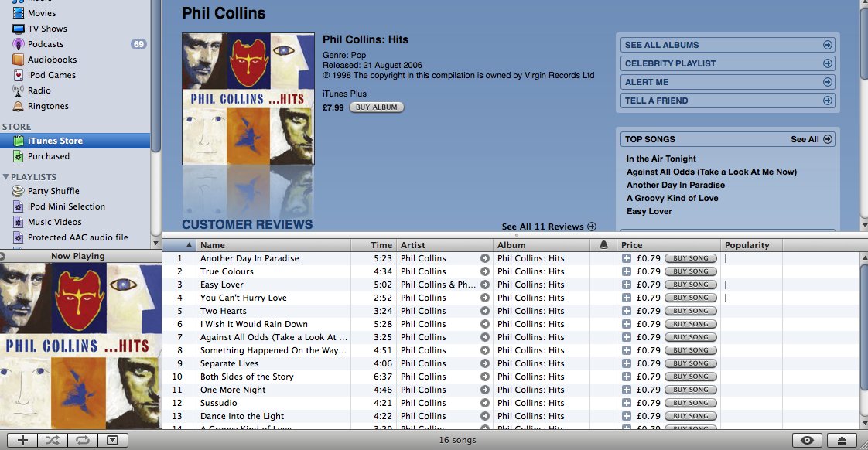Open iPod Games section

(52, 75)
